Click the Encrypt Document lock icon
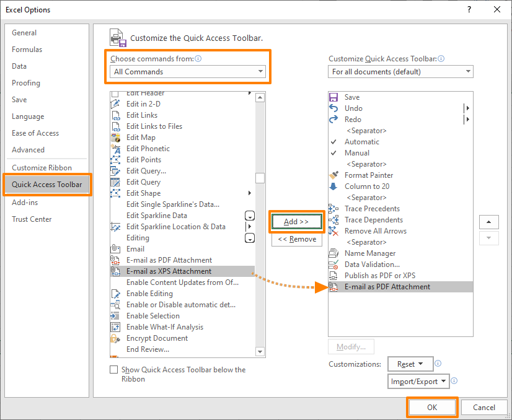Viewport: 512px width, 420px height. (x=115, y=338)
